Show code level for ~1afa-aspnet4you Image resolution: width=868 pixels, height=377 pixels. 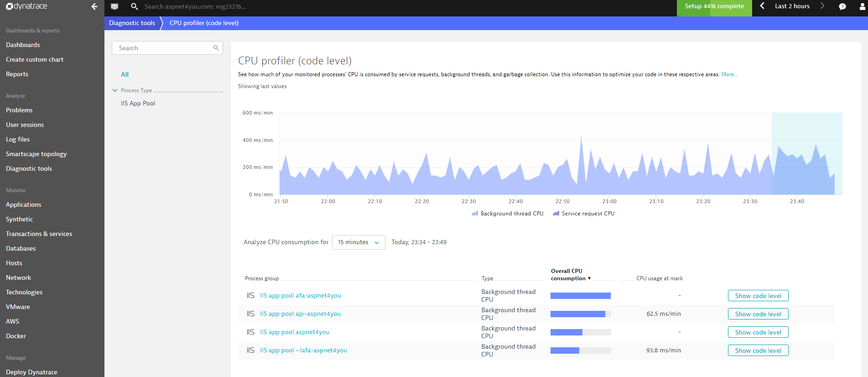click(x=758, y=351)
